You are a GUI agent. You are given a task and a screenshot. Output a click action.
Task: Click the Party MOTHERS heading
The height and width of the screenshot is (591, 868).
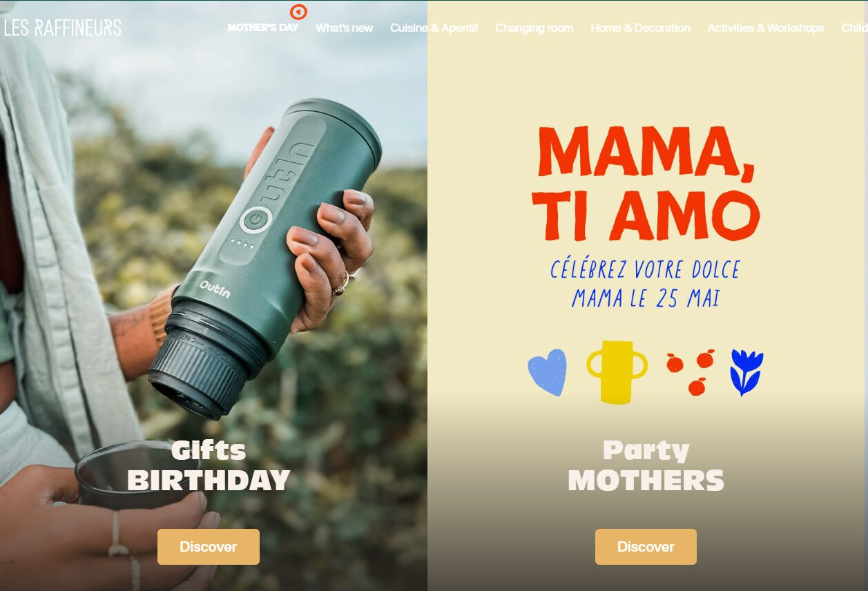[x=646, y=466]
